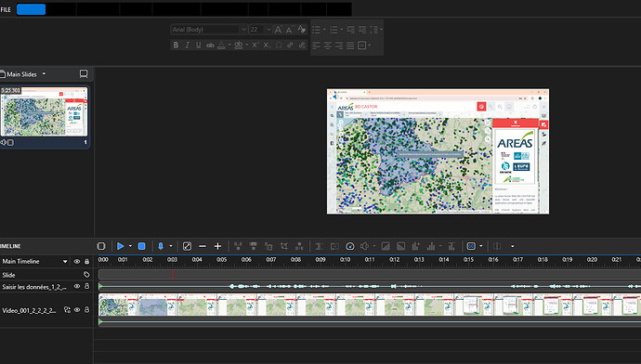Toggle lock on Main Timeline row
Viewport: 641px width, 364px height.
tap(86, 262)
